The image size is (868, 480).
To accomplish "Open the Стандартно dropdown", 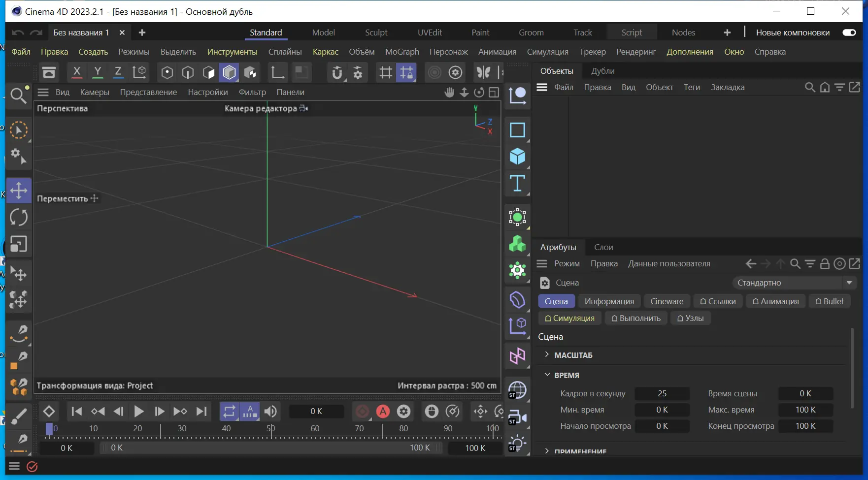I will pyautogui.click(x=794, y=283).
